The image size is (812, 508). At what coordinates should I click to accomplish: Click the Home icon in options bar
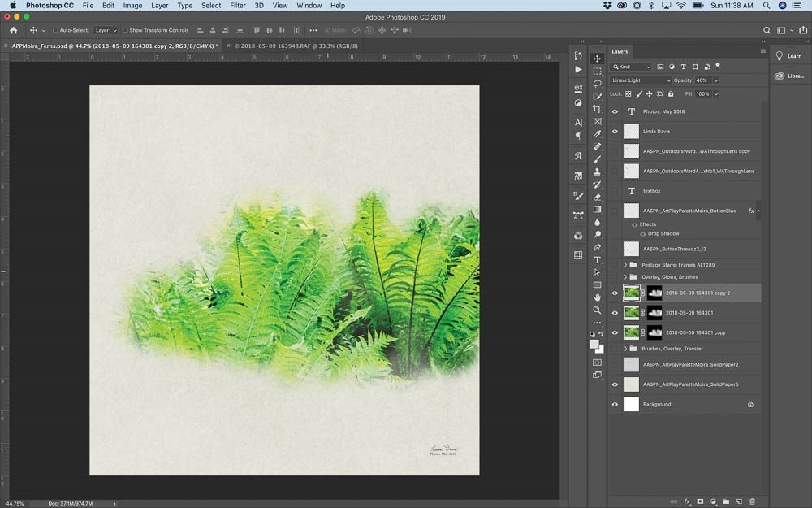14,30
